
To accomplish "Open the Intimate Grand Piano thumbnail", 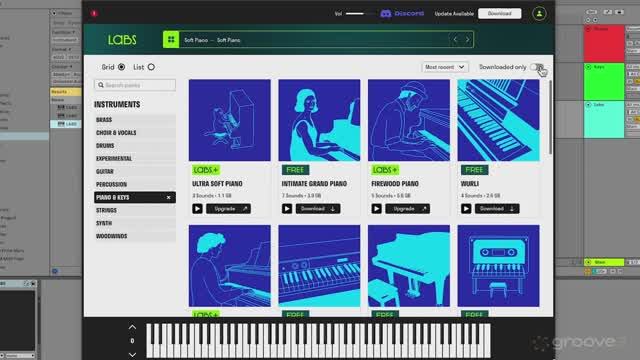I will click(x=319, y=120).
